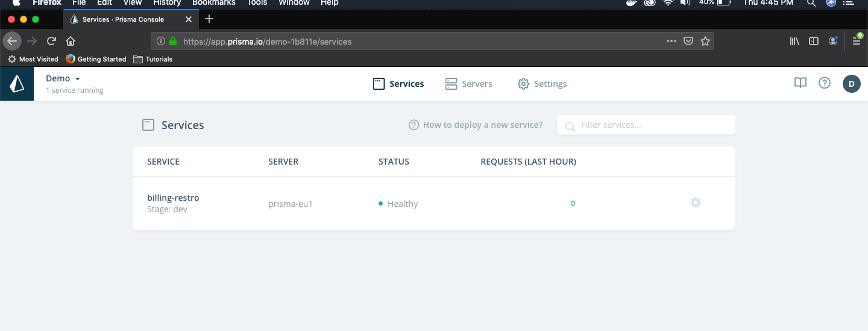Click the Healthy status text

coord(403,204)
